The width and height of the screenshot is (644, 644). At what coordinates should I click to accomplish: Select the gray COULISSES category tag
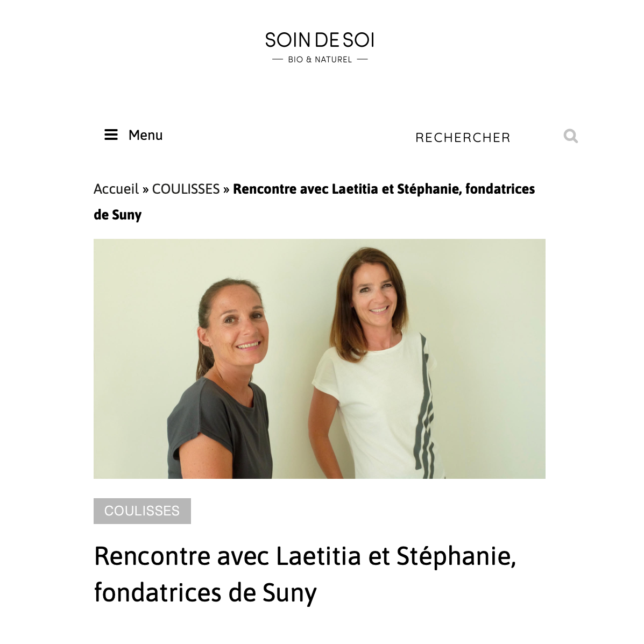tap(142, 511)
